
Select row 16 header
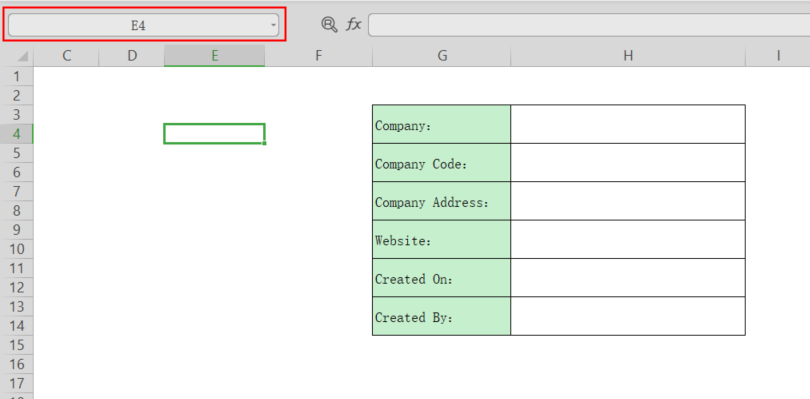coord(17,364)
